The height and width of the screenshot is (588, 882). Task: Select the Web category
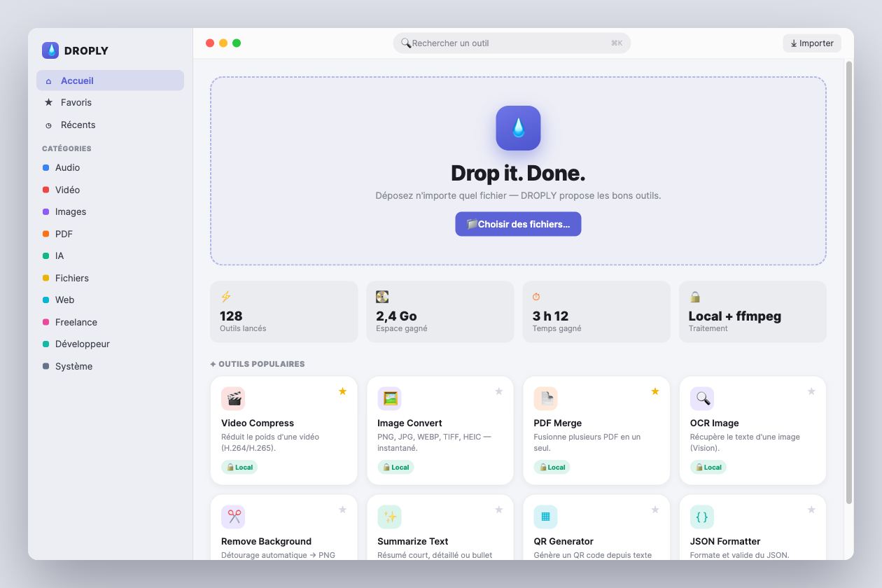pos(110,300)
